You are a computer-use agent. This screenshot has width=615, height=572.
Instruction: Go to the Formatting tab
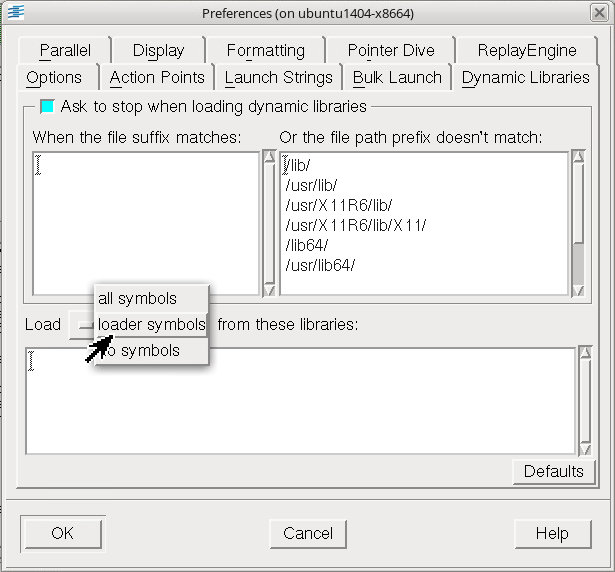pos(265,50)
